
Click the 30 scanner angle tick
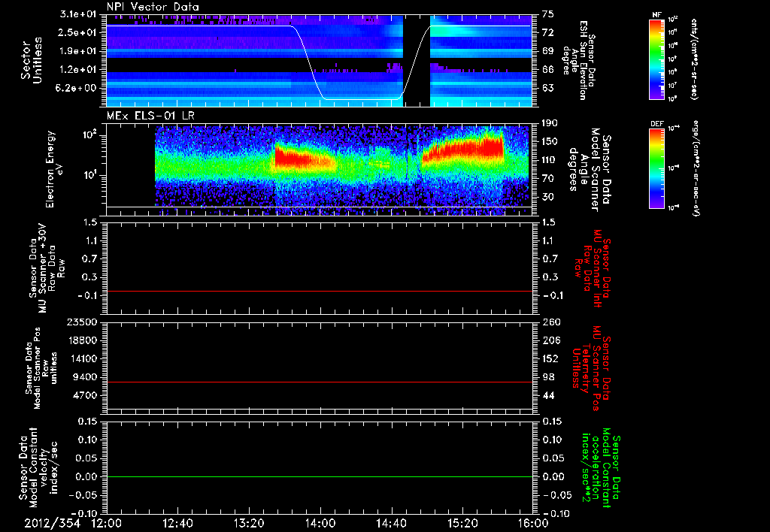(x=548, y=197)
